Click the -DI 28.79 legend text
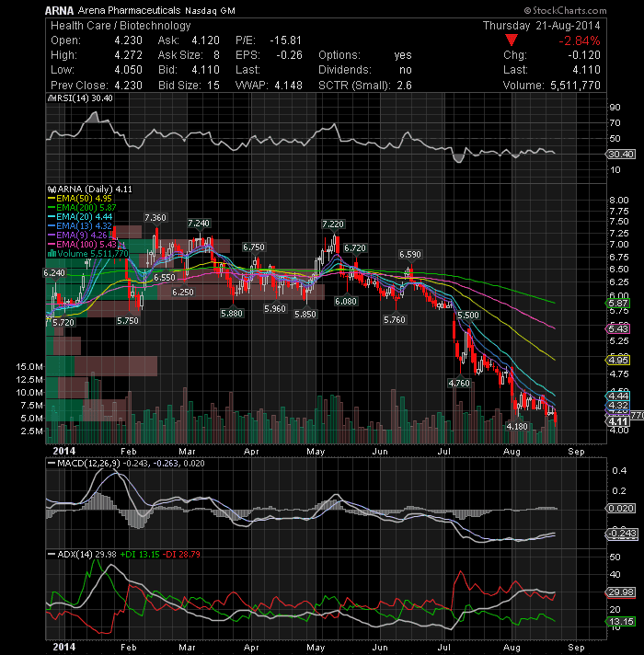 (181, 555)
